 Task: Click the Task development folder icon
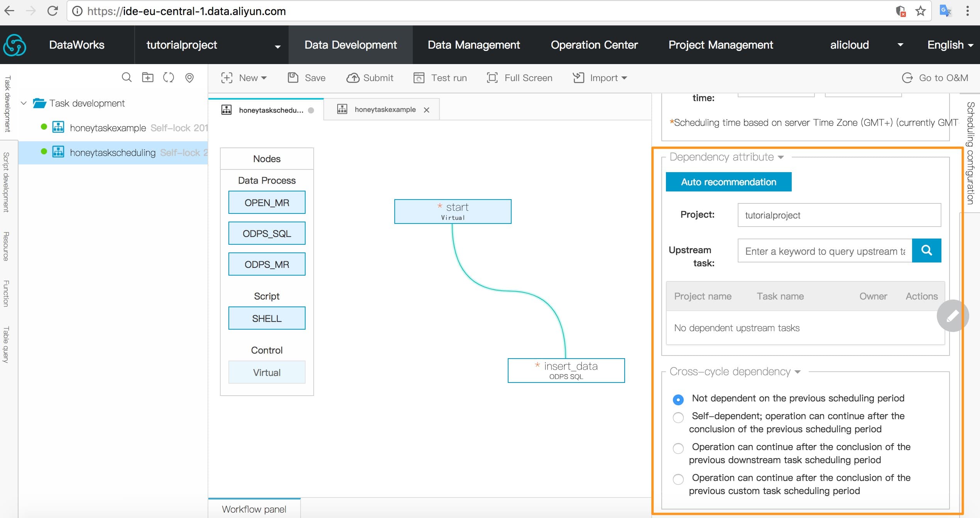(x=39, y=103)
